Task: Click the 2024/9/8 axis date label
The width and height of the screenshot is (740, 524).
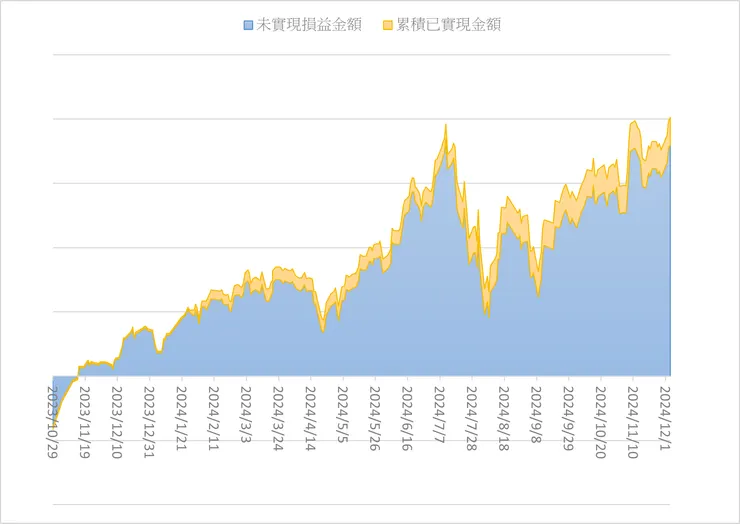Action: click(x=536, y=414)
